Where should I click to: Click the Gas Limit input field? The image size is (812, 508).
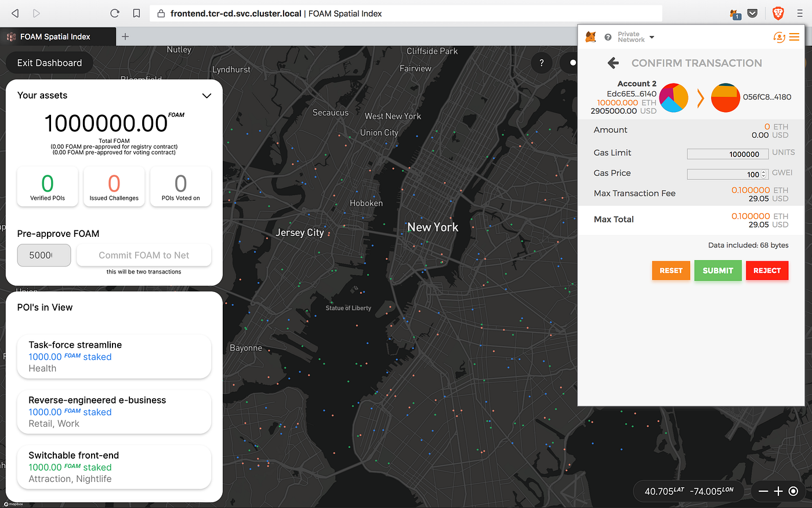pos(727,154)
